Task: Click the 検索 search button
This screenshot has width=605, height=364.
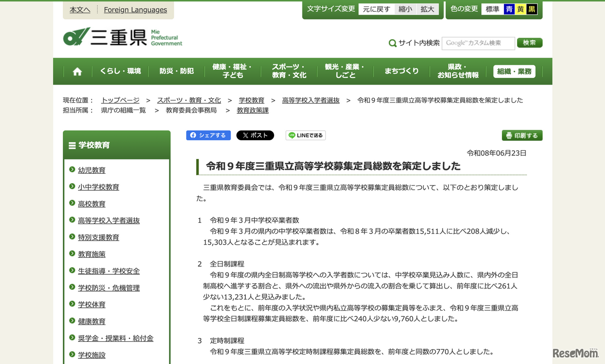Action: pos(530,43)
